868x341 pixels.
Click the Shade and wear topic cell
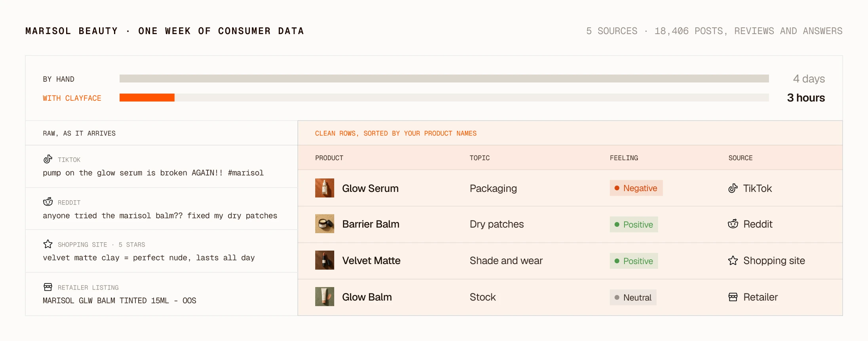pos(506,261)
